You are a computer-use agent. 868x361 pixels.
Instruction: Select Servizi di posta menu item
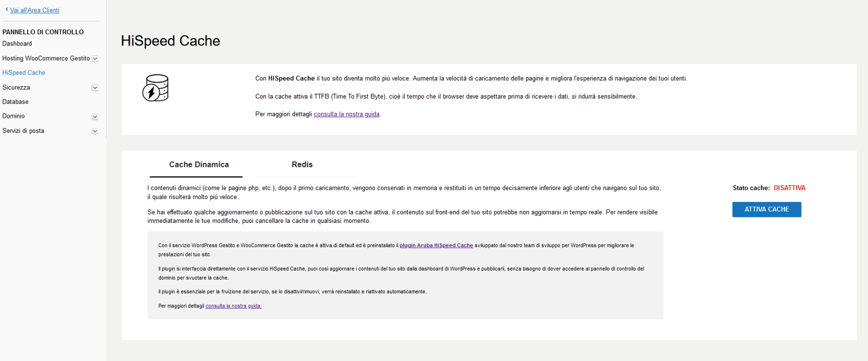click(x=23, y=131)
